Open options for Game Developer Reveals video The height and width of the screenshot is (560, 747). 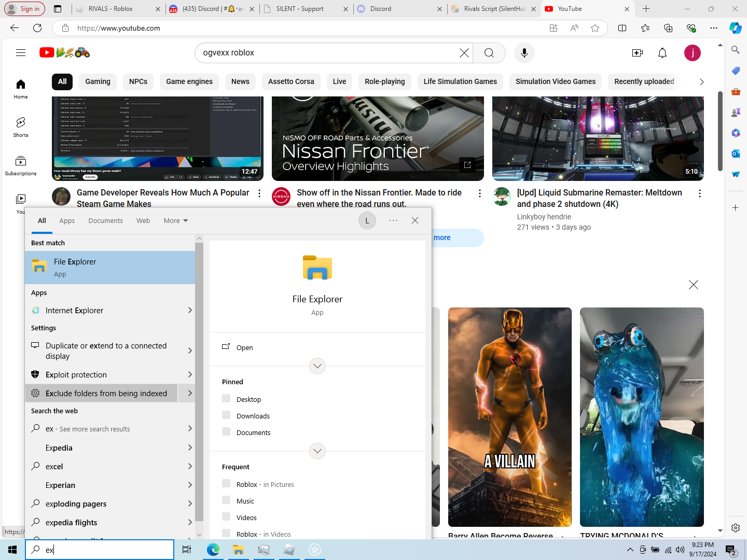pos(259,193)
